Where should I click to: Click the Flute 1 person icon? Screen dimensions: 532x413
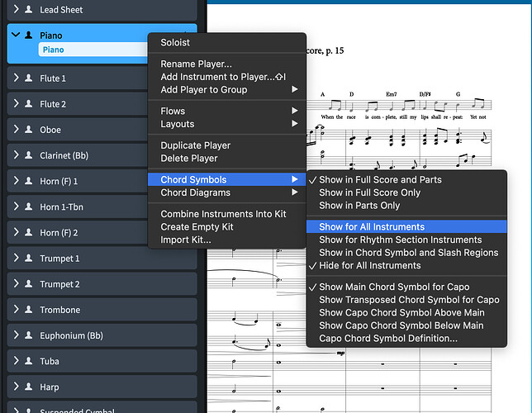tap(29, 78)
